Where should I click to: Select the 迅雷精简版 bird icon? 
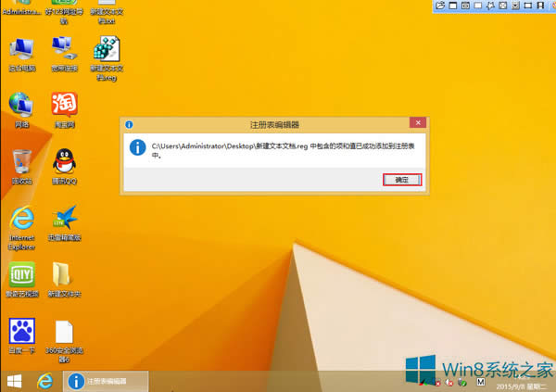[64, 223]
